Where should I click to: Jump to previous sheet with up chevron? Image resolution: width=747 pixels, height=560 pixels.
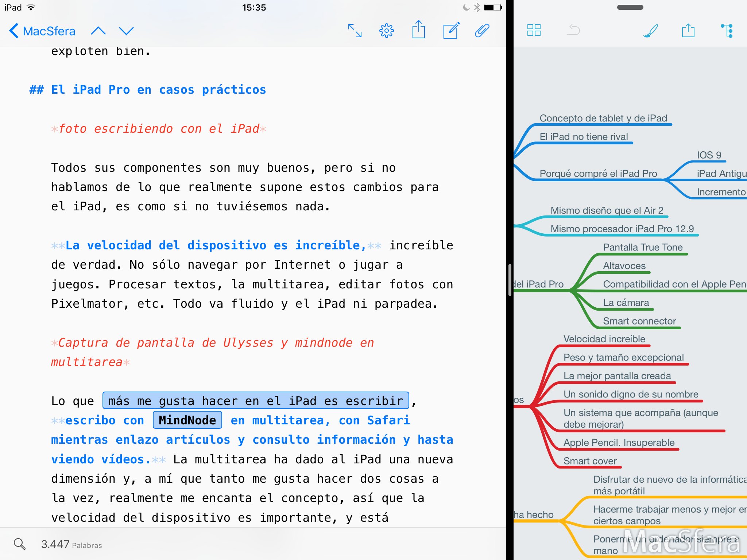click(x=98, y=31)
